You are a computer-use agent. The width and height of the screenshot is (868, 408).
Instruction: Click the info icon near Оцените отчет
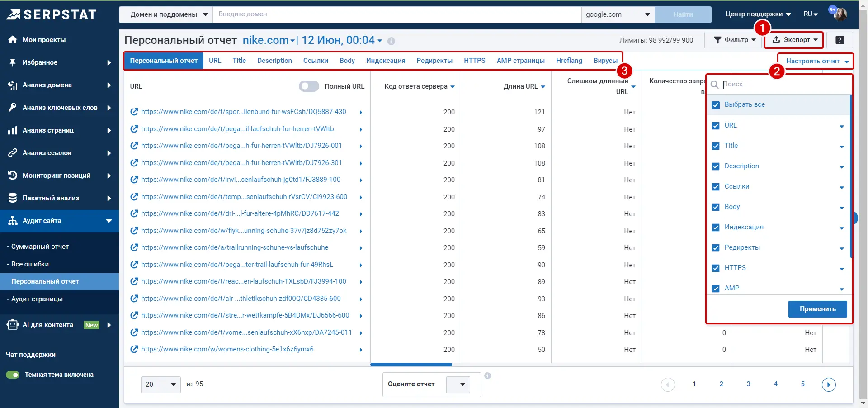click(487, 375)
